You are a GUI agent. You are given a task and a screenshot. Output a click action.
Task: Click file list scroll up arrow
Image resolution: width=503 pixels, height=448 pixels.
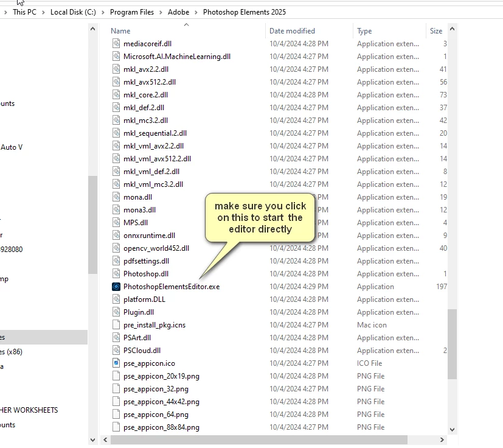click(453, 29)
